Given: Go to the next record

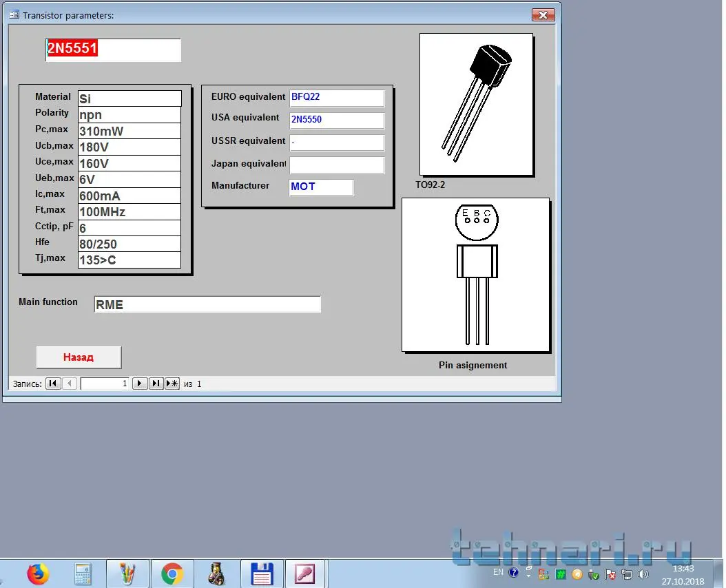Looking at the screenshot, I should pos(139,384).
